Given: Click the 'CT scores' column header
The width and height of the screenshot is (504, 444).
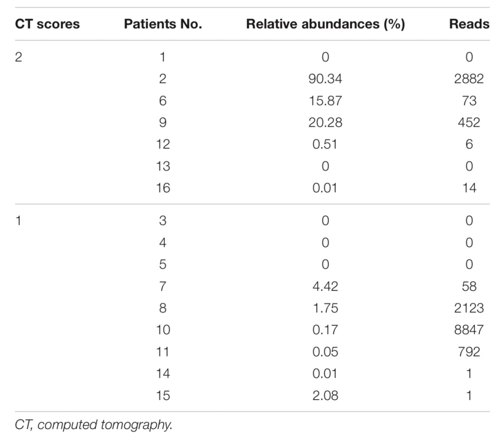Looking at the screenshot, I should [x=47, y=24].
